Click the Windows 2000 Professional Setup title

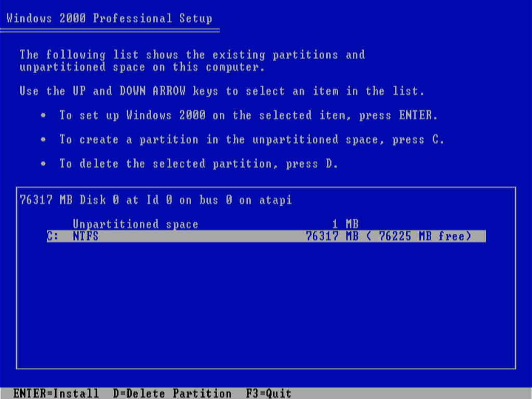[109, 18]
